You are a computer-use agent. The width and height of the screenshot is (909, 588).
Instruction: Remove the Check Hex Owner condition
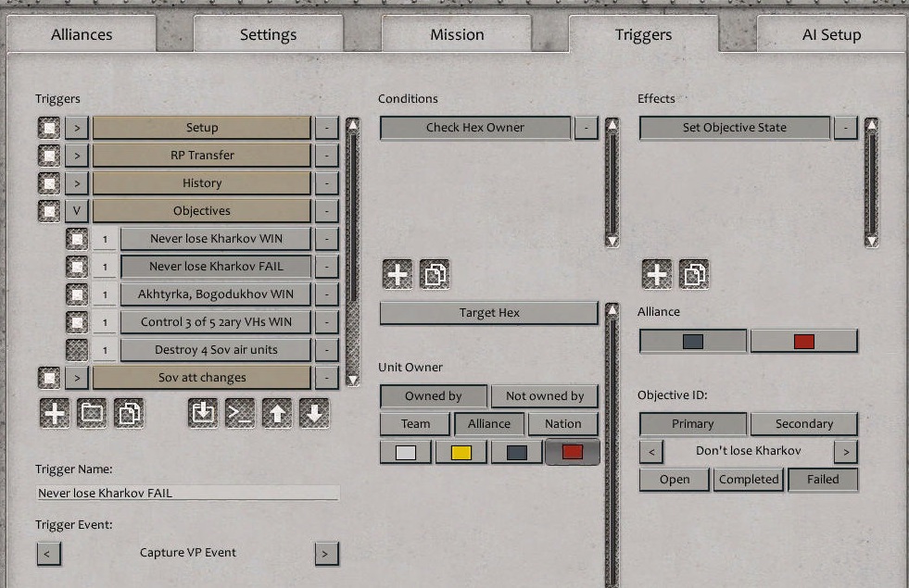tap(587, 128)
